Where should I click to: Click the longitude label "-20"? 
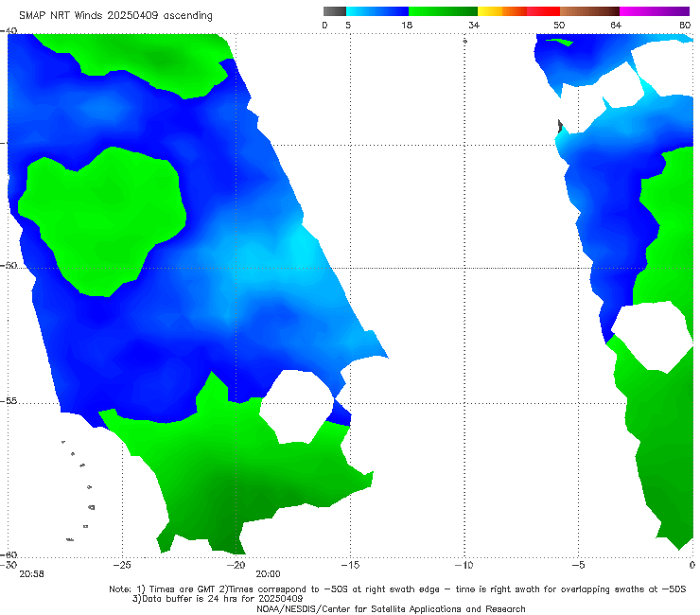[x=236, y=565]
